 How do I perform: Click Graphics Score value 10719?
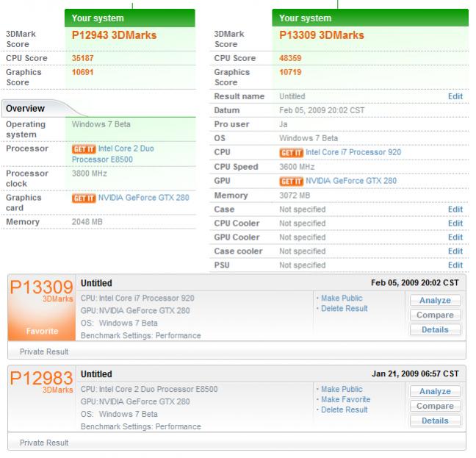[x=290, y=72]
